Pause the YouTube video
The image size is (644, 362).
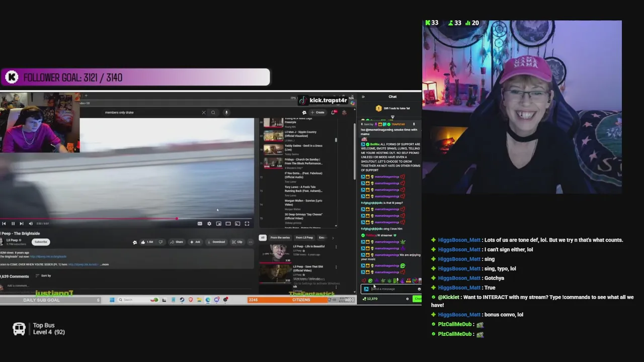point(13,224)
